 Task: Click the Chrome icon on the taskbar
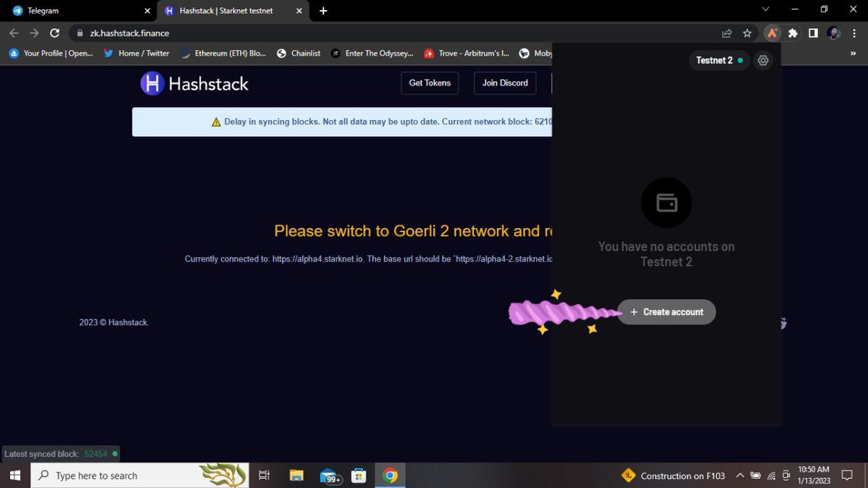[x=390, y=476]
